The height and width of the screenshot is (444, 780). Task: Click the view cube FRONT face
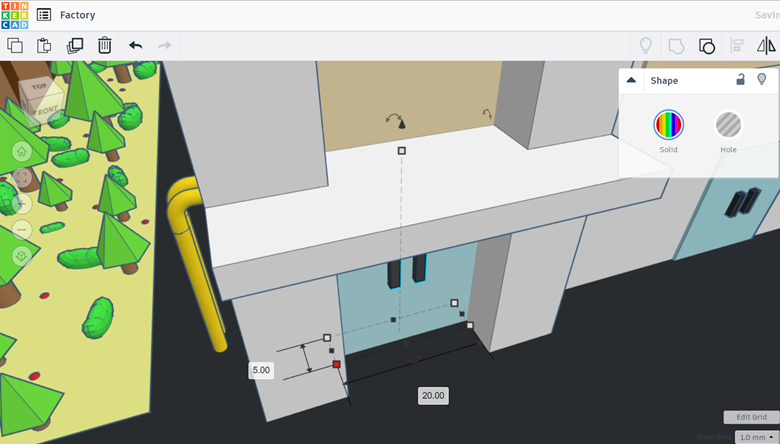coord(46,110)
